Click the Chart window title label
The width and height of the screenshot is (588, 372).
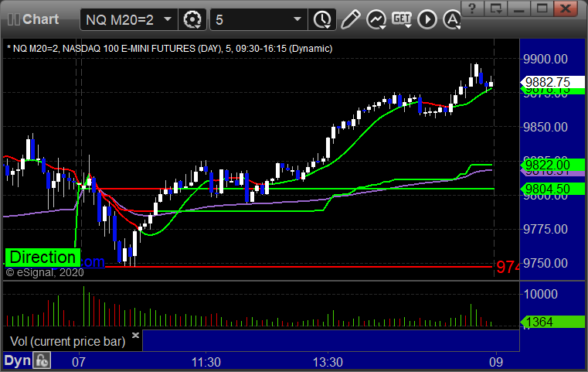tap(40, 19)
